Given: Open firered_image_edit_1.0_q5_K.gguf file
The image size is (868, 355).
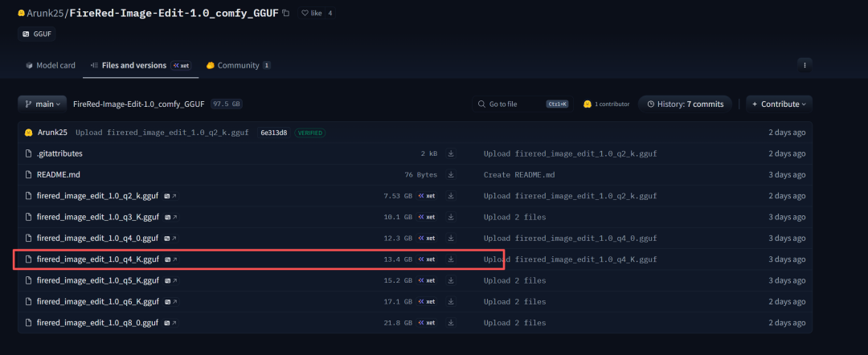Looking at the screenshot, I should (x=98, y=280).
